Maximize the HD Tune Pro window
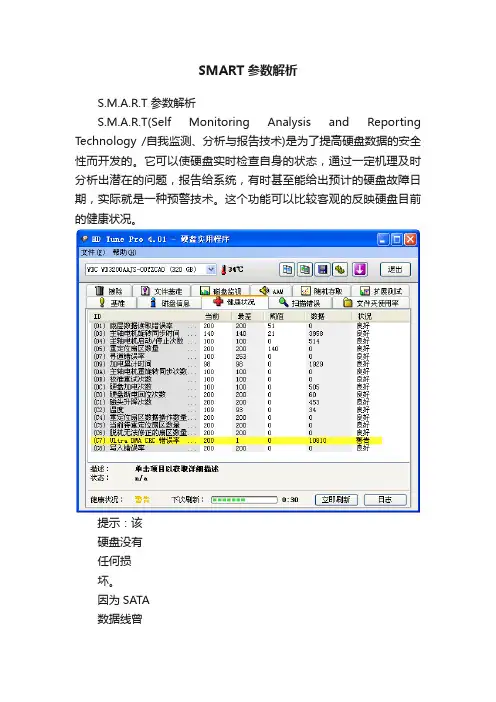This screenshot has height=702, width=496. [397, 240]
